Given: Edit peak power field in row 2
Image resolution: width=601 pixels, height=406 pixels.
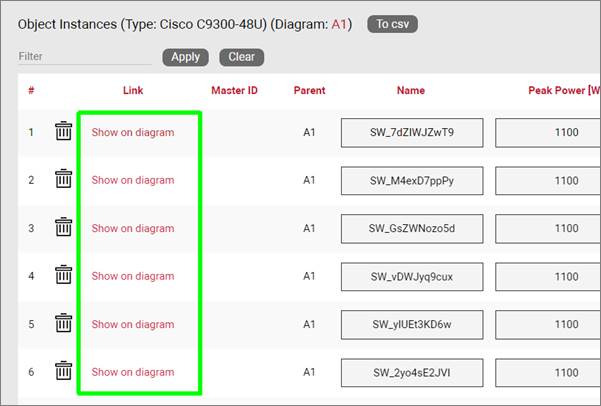Looking at the screenshot, I should tap(548, 181).
